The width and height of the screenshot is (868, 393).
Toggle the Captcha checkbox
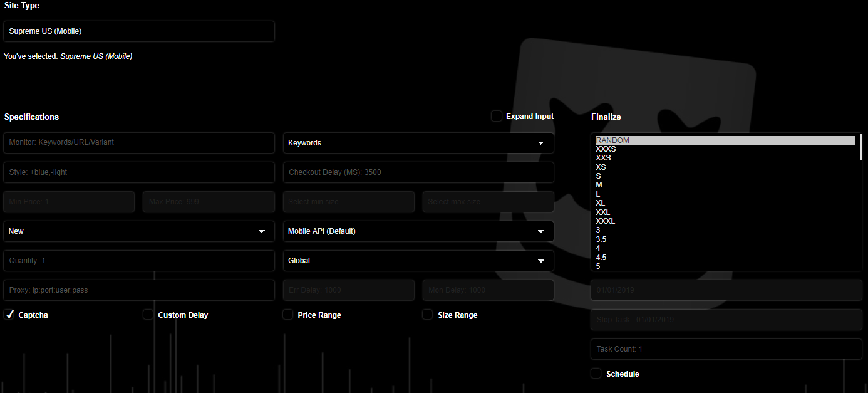(9, 315)
